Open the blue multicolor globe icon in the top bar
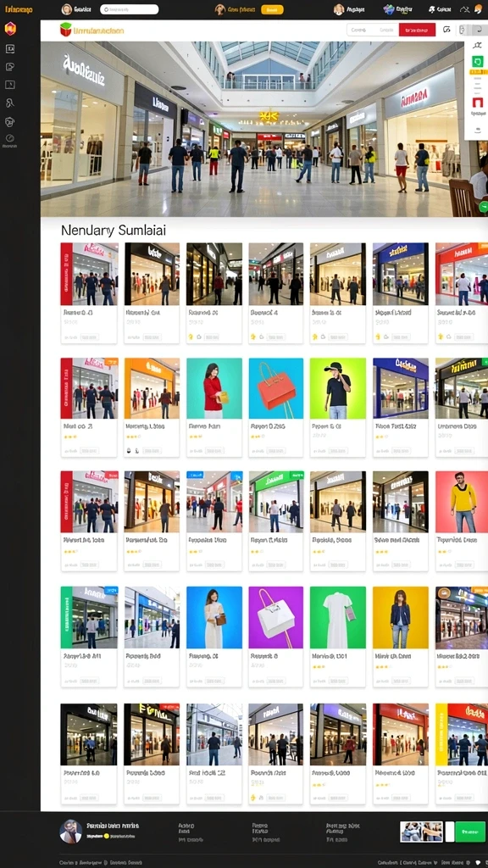Screen dimensions: 488x868 click(389, 8)
